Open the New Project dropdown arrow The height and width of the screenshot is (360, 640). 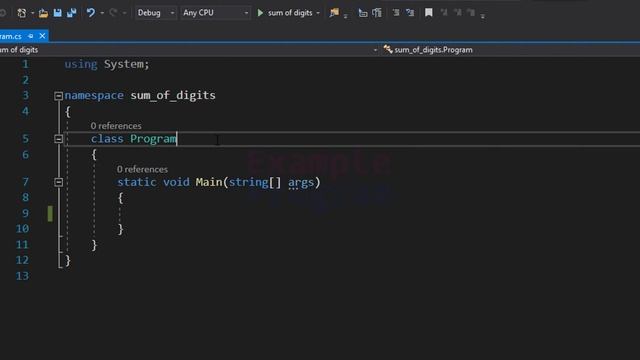coord(32,13)
